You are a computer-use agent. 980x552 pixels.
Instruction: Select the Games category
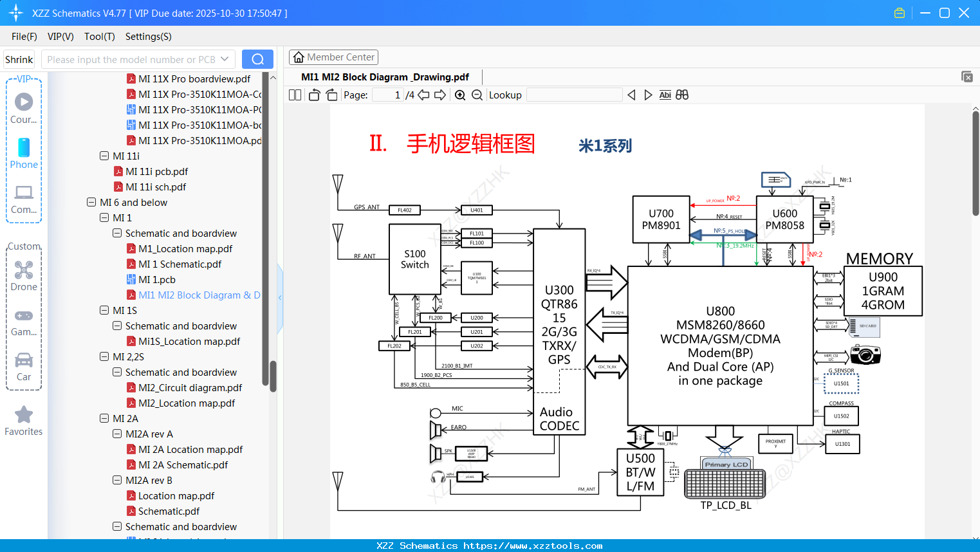(x=23, y=315)
